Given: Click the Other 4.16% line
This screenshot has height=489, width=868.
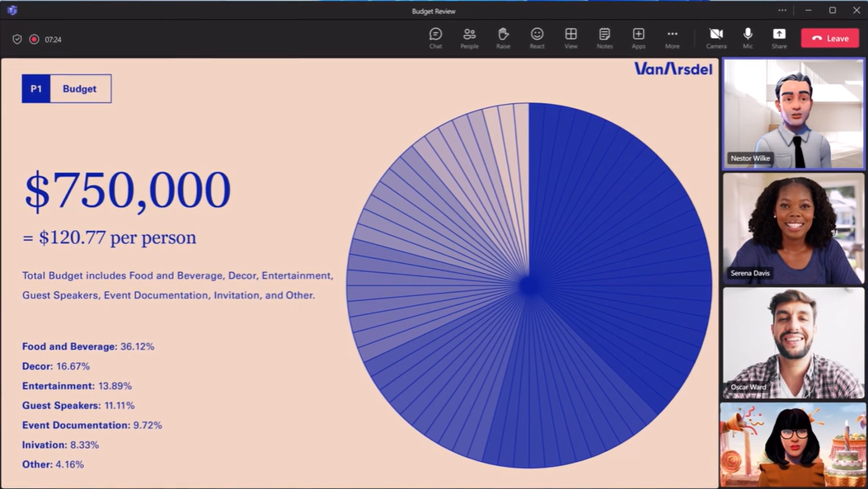Looking at the screenshot, I should click(53, 464).
